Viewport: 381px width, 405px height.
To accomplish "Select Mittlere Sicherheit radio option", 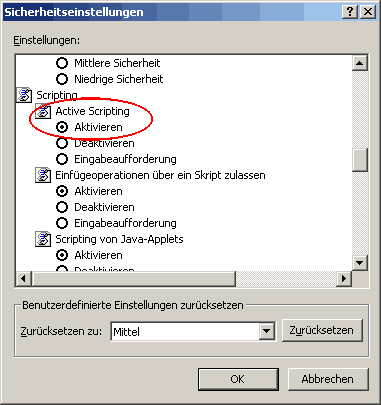I will pyautogui.click(x=62, y=63).
